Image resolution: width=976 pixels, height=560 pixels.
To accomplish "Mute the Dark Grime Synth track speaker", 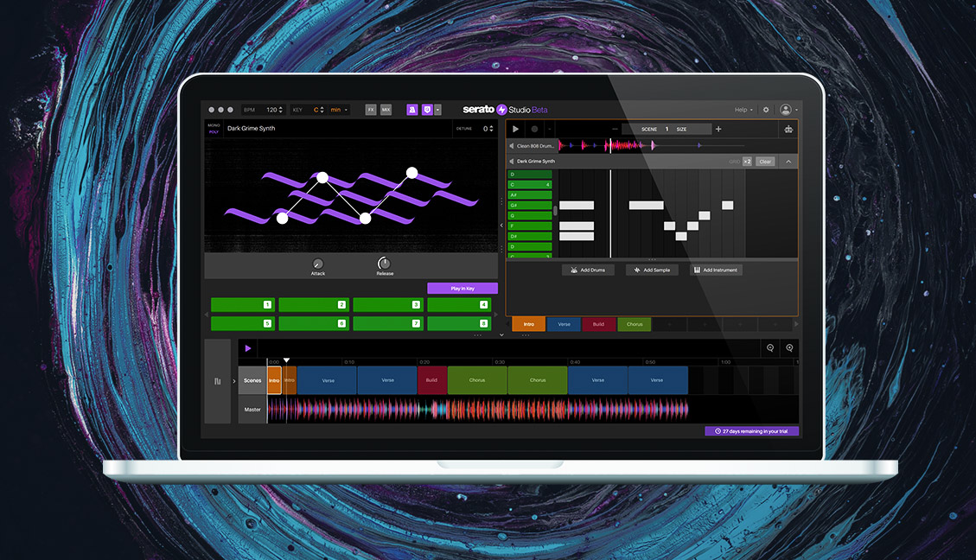I will [x=512, y=162].
